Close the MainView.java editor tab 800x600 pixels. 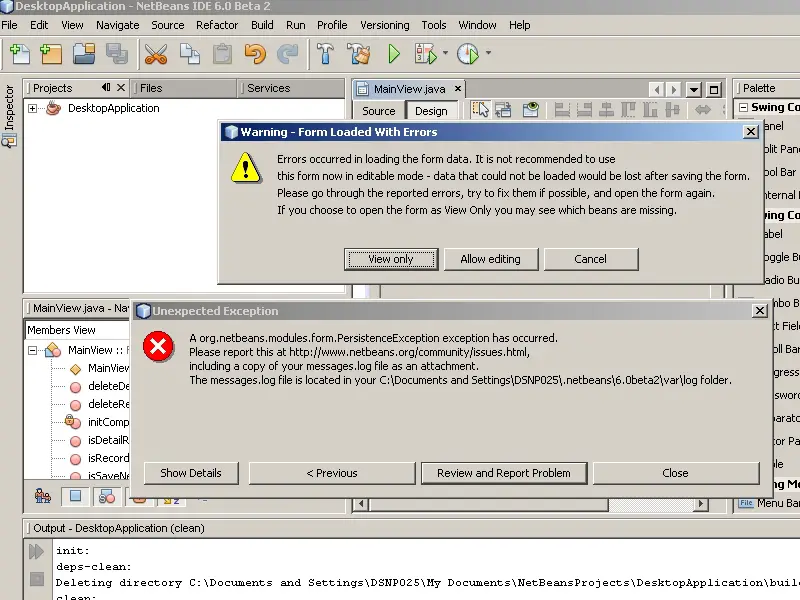[x=458, y=88]
